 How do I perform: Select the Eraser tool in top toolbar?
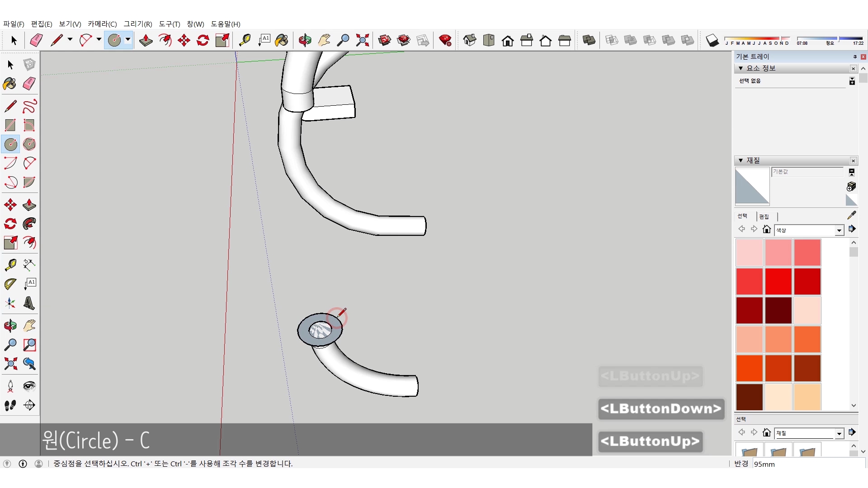click(x=36, y=41)
